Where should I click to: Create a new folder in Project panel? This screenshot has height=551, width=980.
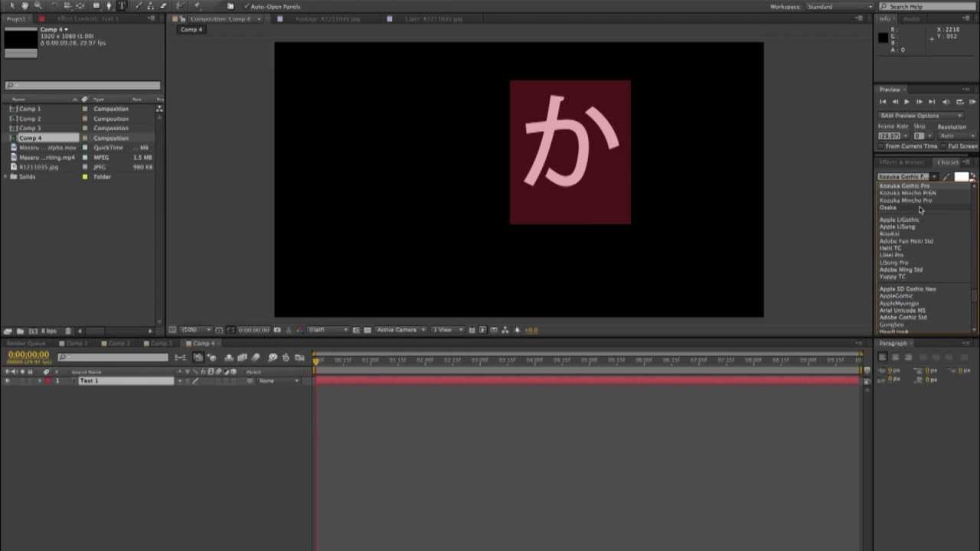[19, 331]
